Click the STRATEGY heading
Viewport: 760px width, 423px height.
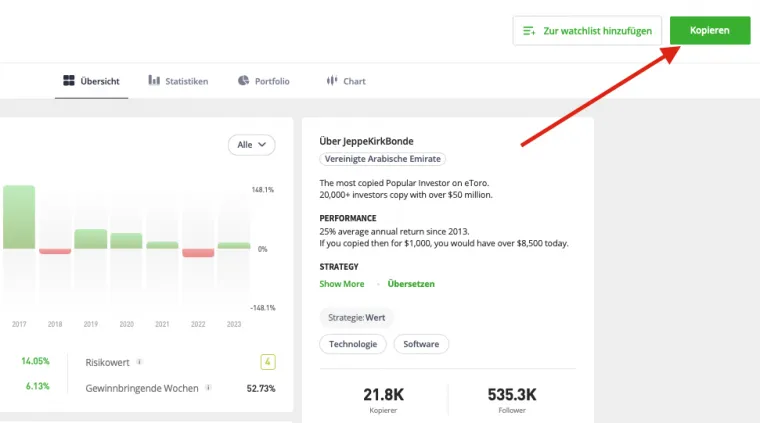point(339,267)
